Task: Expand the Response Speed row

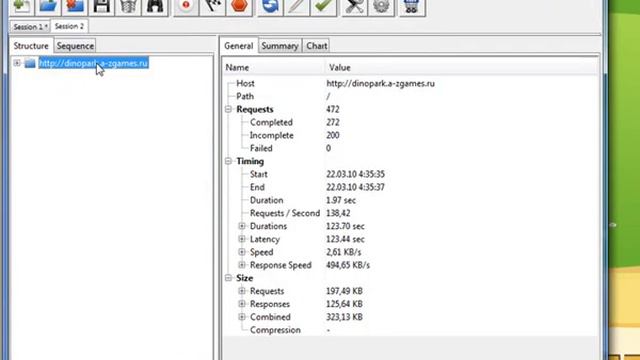Action: (242, 265)
